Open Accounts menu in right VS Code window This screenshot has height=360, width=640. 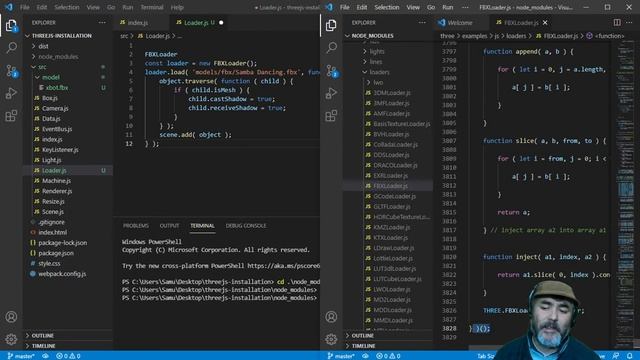click(331, 317)
